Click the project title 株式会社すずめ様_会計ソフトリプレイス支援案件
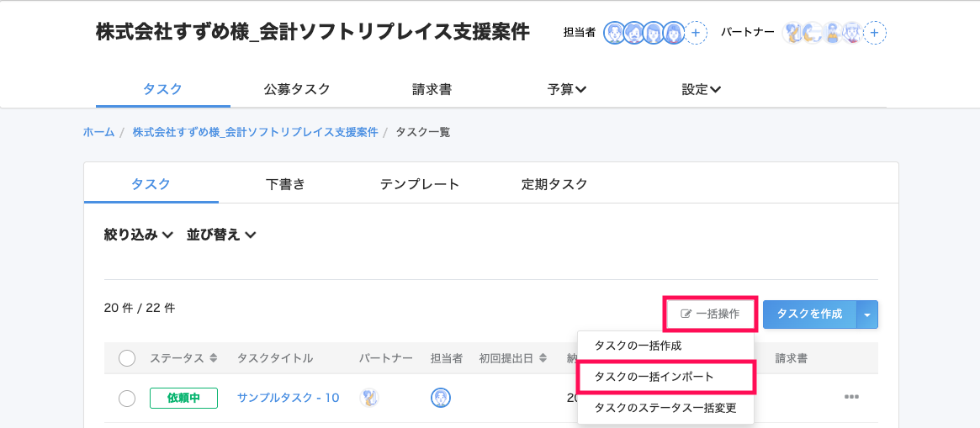The height and width of the screenshot is (428, 980). (312, 32)
